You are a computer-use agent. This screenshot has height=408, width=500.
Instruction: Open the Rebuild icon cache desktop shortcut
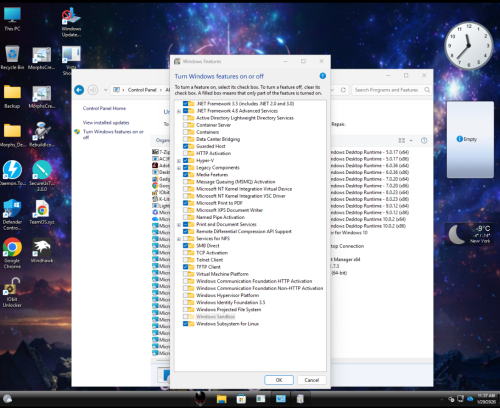pyautogui.click(x=42, y=135)
